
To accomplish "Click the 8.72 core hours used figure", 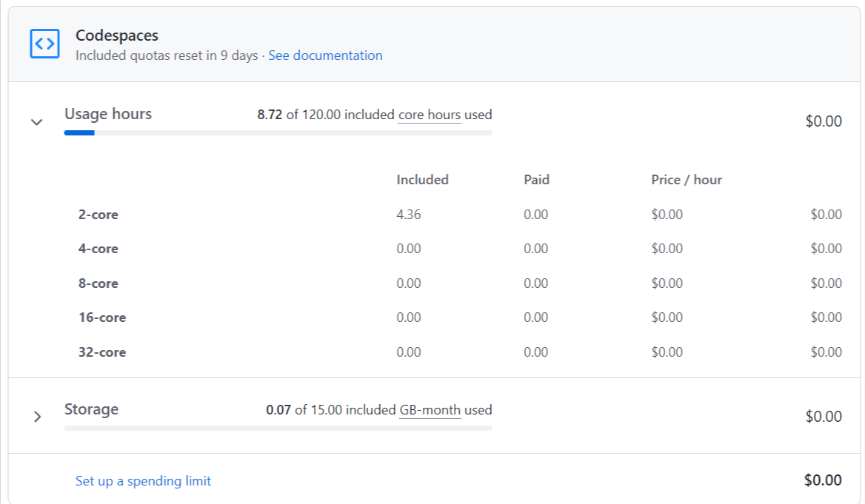I will click(x=270, y=115).
